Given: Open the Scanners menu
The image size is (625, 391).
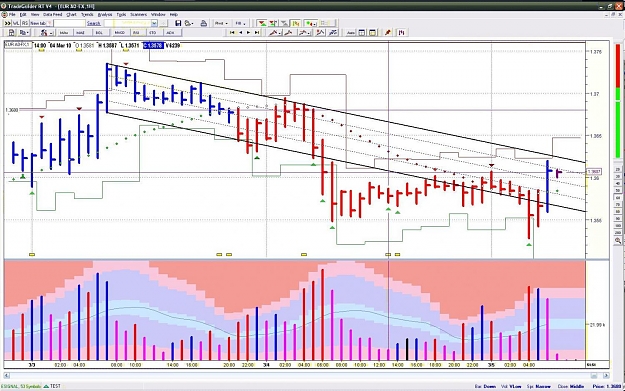Looking at the screenshot, I should point(138,14).
